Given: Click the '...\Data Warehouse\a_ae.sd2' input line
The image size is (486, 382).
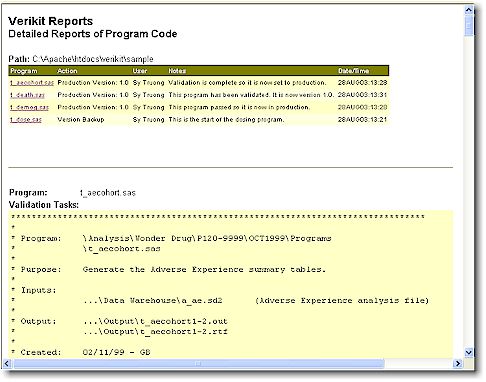Looking at the screenshot, I should click(x=153, y=301).
